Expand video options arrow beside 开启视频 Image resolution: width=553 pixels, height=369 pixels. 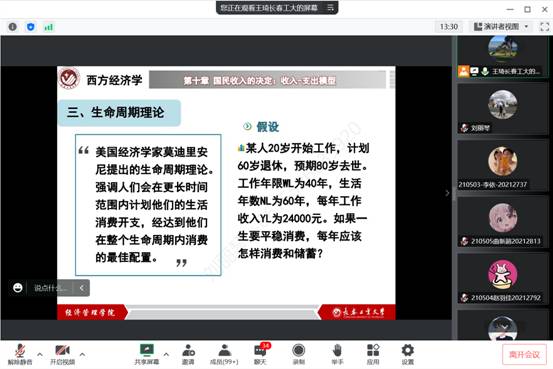click(82, 354)
